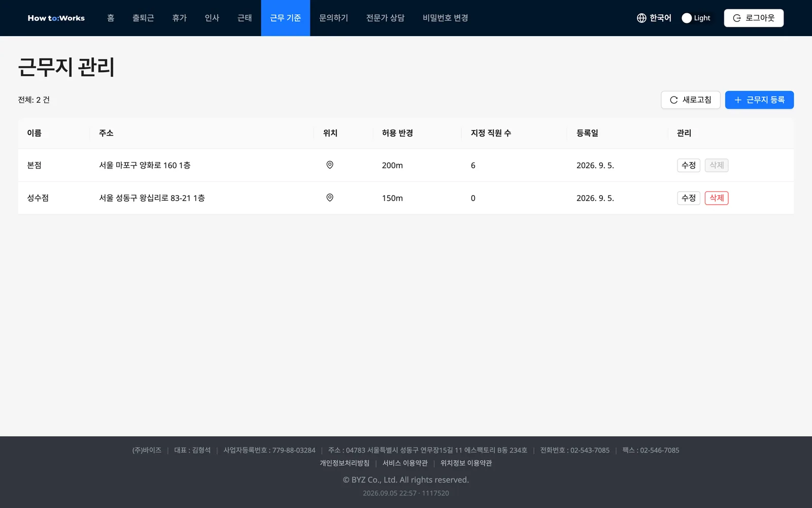This screenshot has width=812, height=508.
Task: Click 본점 registration date 2026. 9. 5.
Action: (x=595, y=166)
